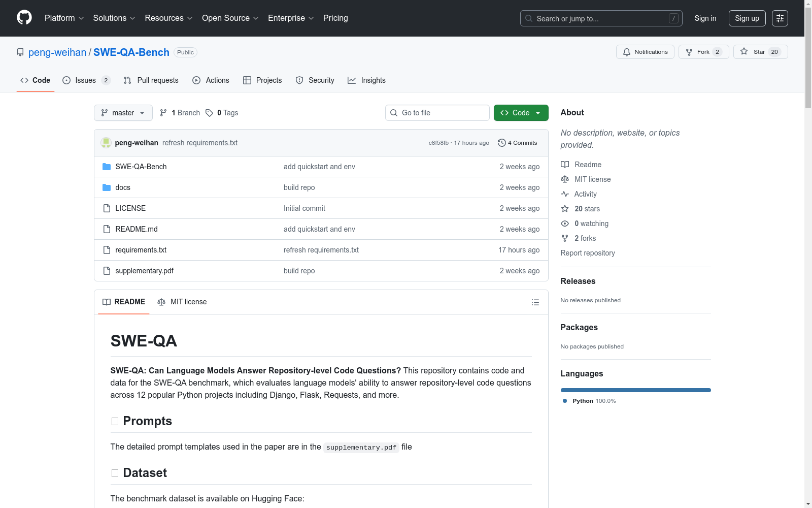Open the supplementary.pdf file name

(x=144, y=271)
